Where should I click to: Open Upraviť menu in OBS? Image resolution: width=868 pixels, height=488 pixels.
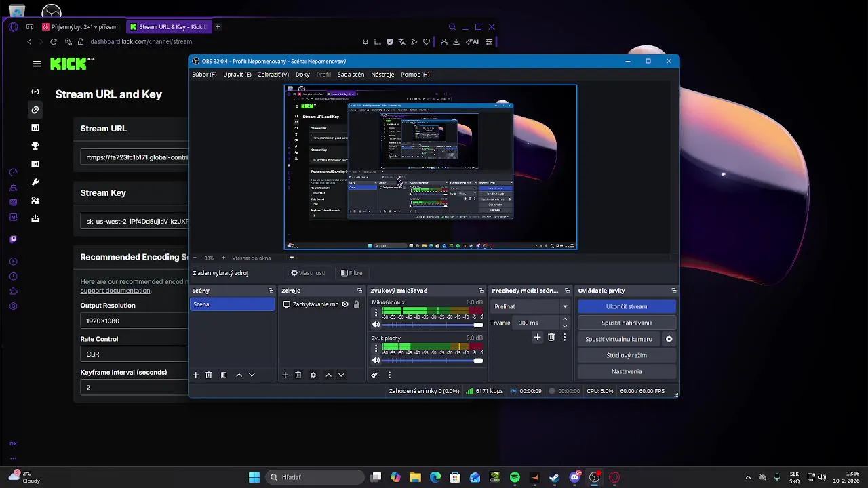pos(237,75)
